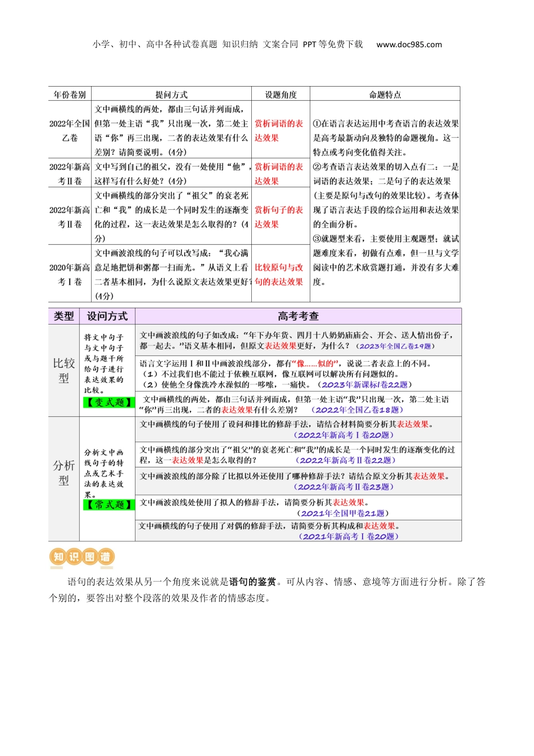534x756 pixels.
Task: Click the green 【变式题】 label
Action: pos(107,402)
